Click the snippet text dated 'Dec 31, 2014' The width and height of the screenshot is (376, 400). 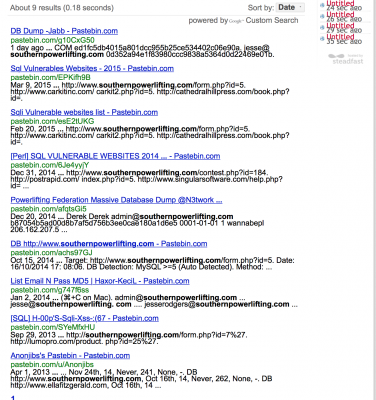pos(147,179)
